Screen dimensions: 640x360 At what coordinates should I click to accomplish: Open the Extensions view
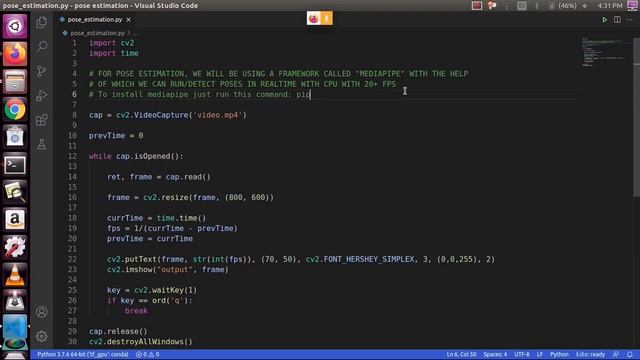(x=41, y=120)
